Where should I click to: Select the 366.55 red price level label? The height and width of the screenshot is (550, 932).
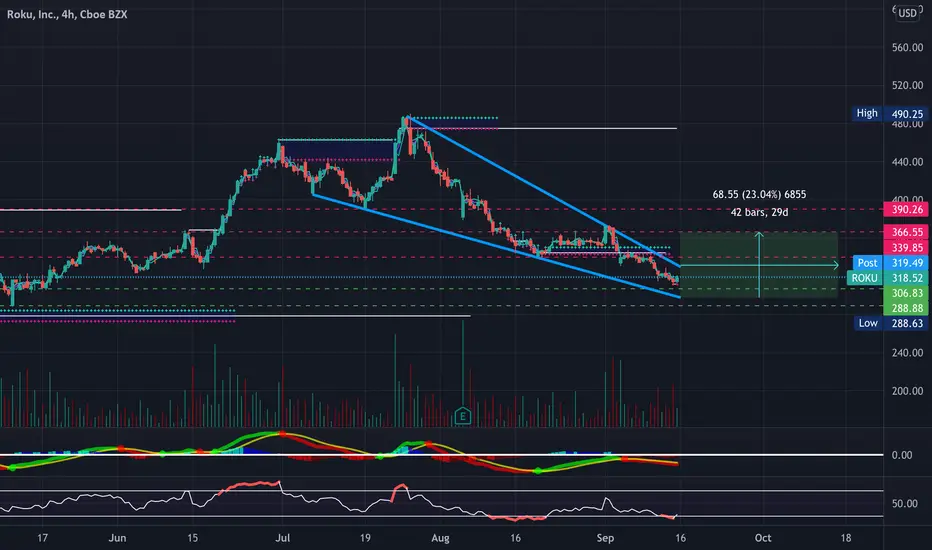(x=906, y=232)
